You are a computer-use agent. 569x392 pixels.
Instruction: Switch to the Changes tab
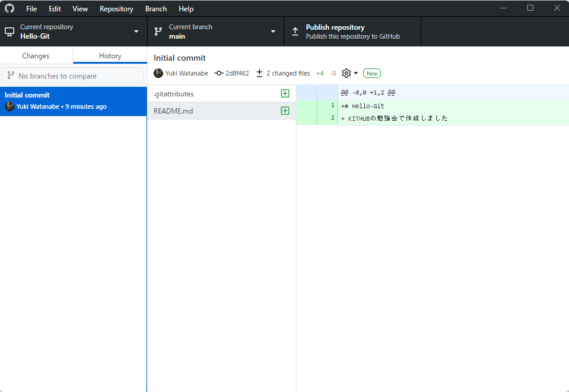tap(36, 55)
